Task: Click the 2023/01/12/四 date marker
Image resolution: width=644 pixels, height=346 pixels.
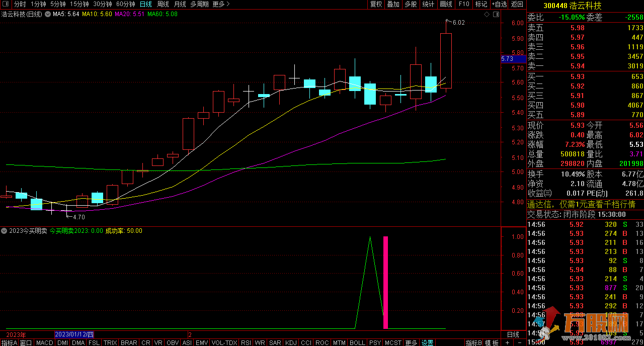Action: [x=74, y=334]
